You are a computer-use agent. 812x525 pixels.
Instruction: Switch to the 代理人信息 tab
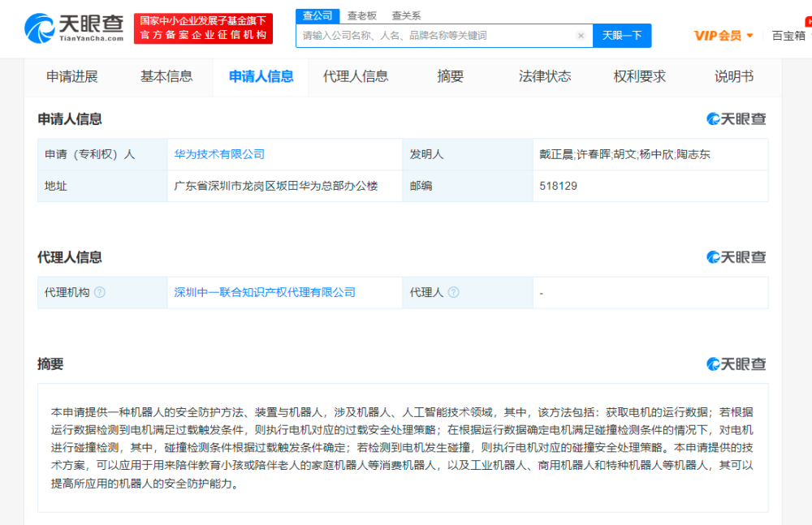(356, 77)
